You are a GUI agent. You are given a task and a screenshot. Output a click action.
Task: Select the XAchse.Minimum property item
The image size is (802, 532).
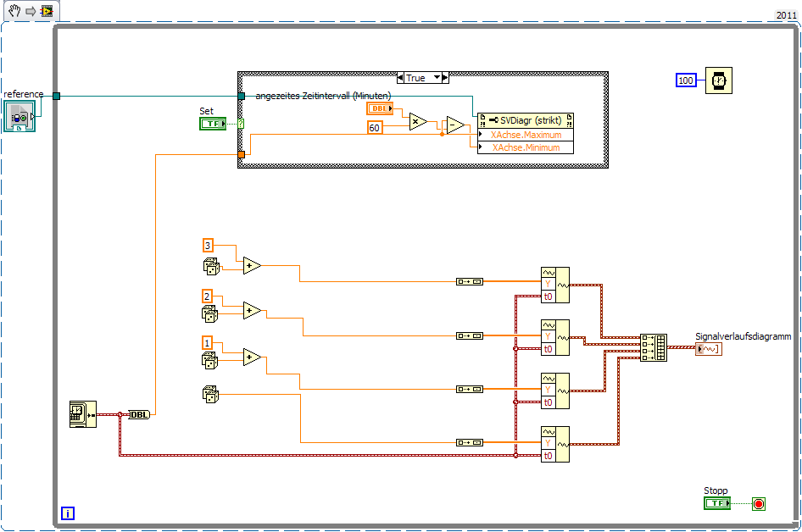coord(526,147)
